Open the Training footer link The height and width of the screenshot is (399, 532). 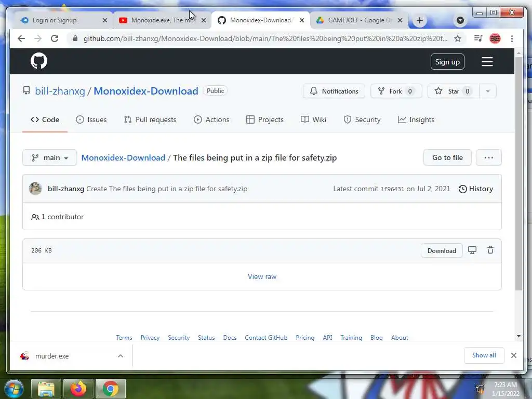[351, 338]
